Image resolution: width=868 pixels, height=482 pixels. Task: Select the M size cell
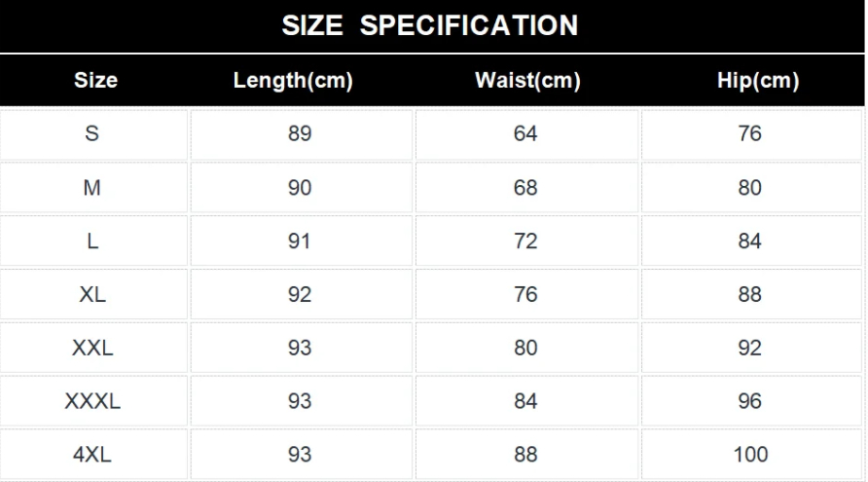pos(92,188)
